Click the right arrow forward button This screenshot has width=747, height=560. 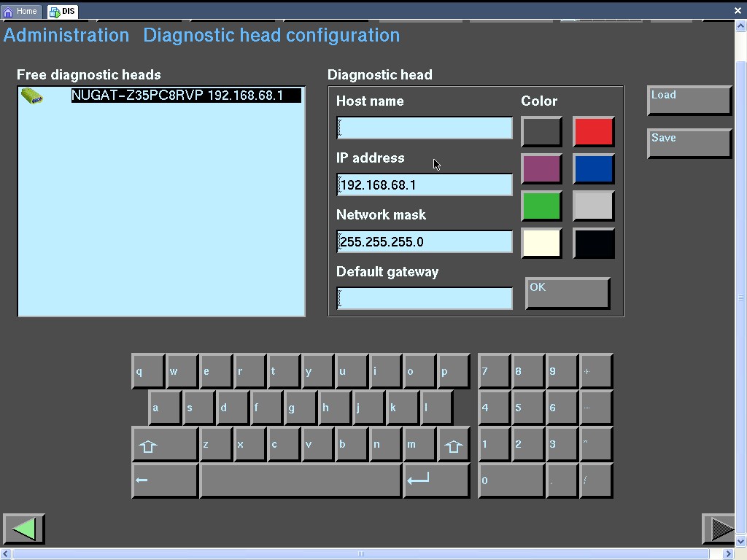point(719,529)
